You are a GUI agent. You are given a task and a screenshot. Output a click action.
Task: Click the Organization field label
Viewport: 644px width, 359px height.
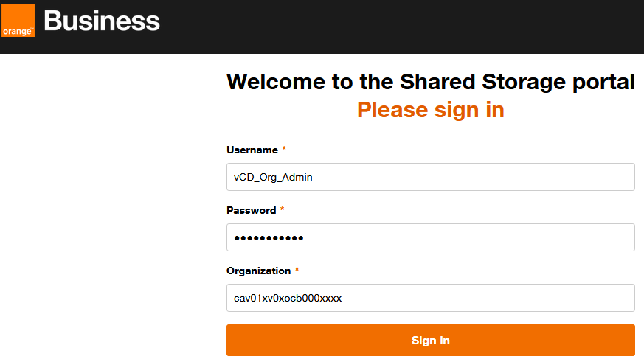pyautogui.click(x=258, y=271)
